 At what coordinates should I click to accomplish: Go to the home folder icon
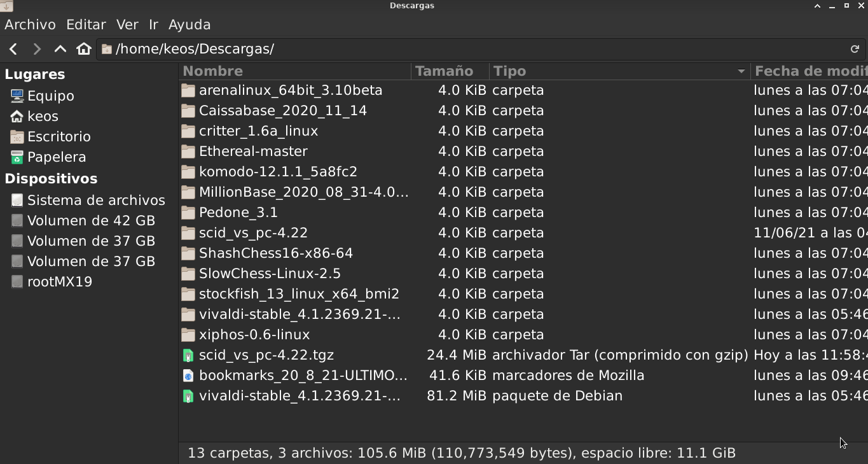click(84, 49)
